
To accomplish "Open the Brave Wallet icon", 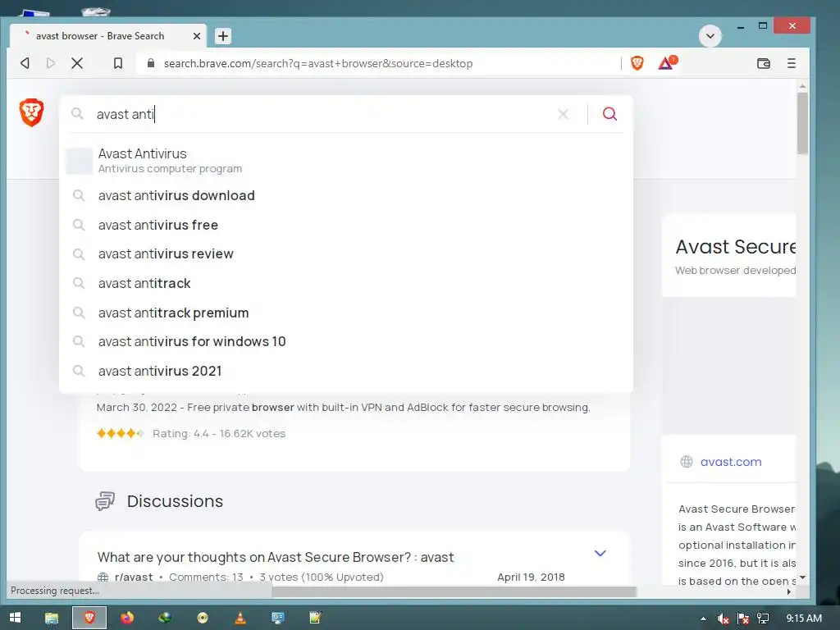I will point(764,63).
